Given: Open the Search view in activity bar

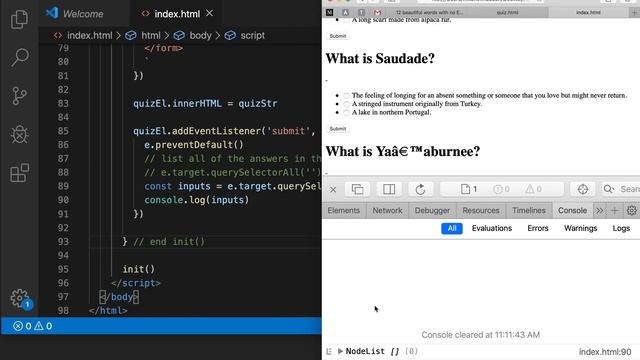Looking at the screenshot, I should point(19,58).
